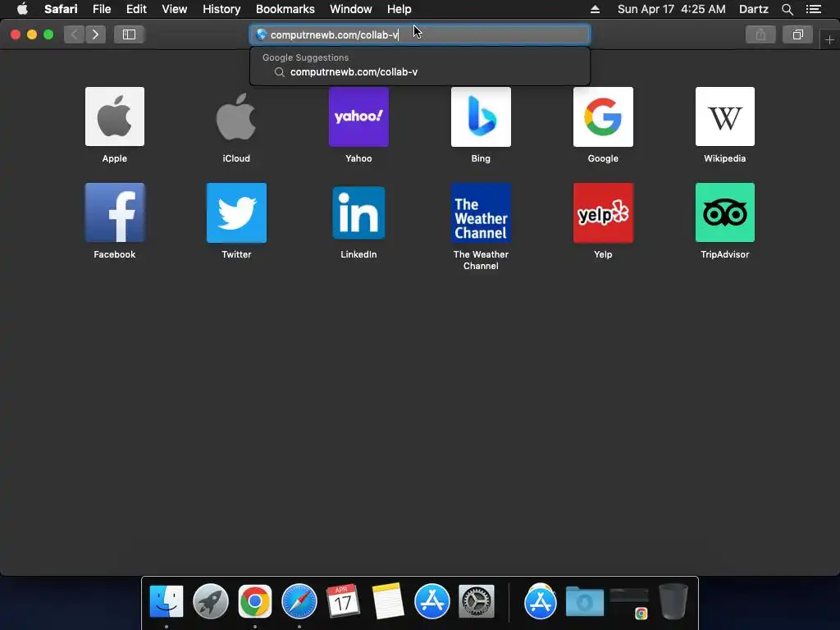Image resolution: width=840 pixels, height=630 pixels.
Task: Go forward with the forward arrow button
Action: tap(95, 34)
